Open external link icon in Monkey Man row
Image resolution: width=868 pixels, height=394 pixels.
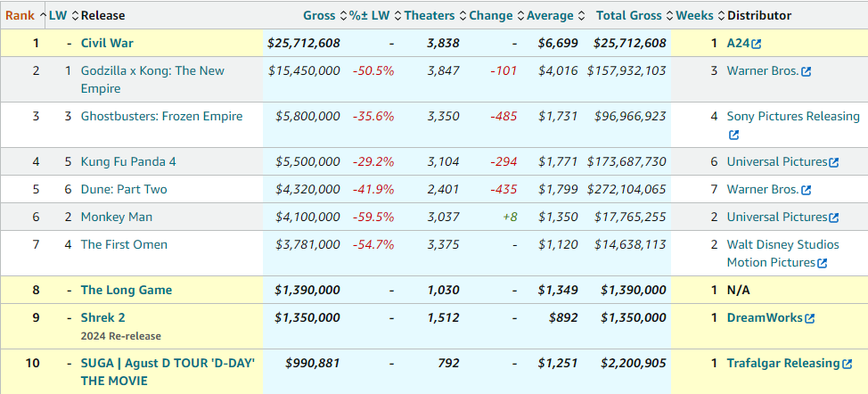(x=834, y=218)
